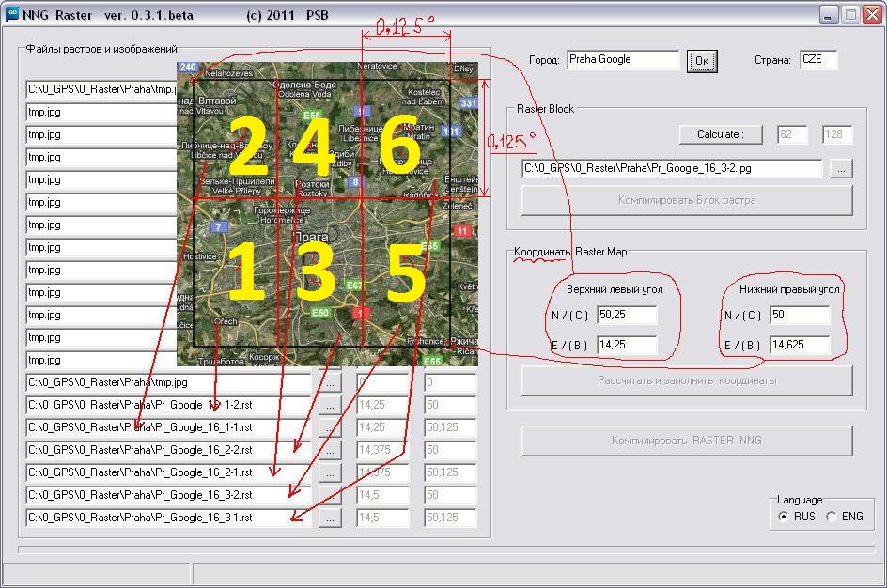Click the lower C:\0_GPS\0_Raster\Praha\tmp.jpg file field
The height and width of the screenshot is (588, 887).
[168, 383]
